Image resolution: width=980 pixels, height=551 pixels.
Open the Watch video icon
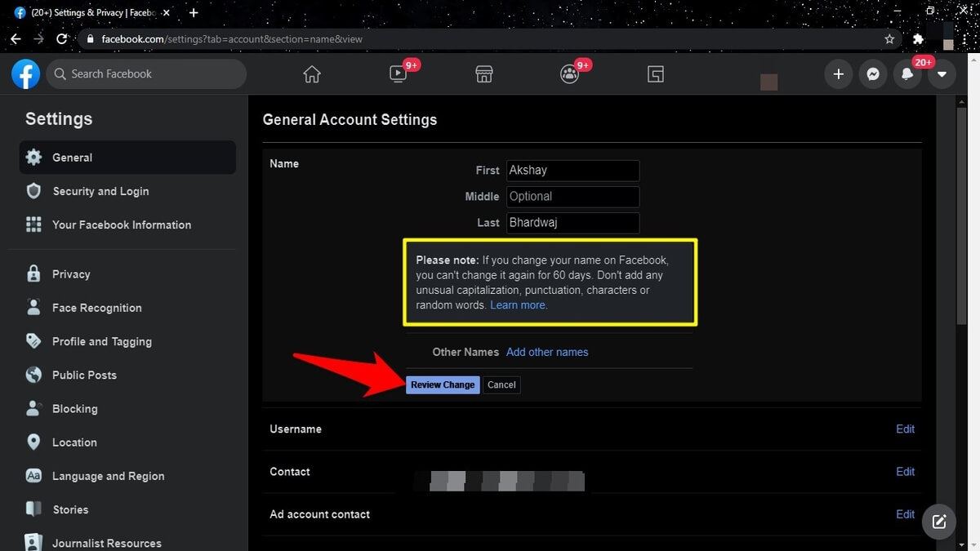click(x=398, y=74)
